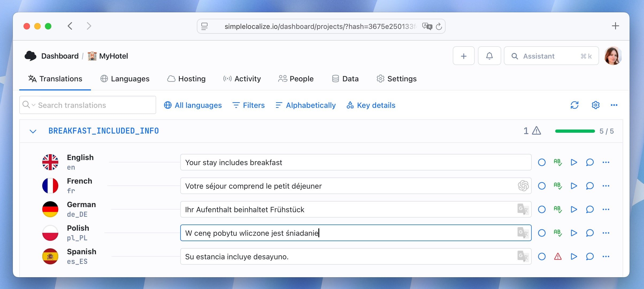Open comments bubble for German translation

coord(590,210)
